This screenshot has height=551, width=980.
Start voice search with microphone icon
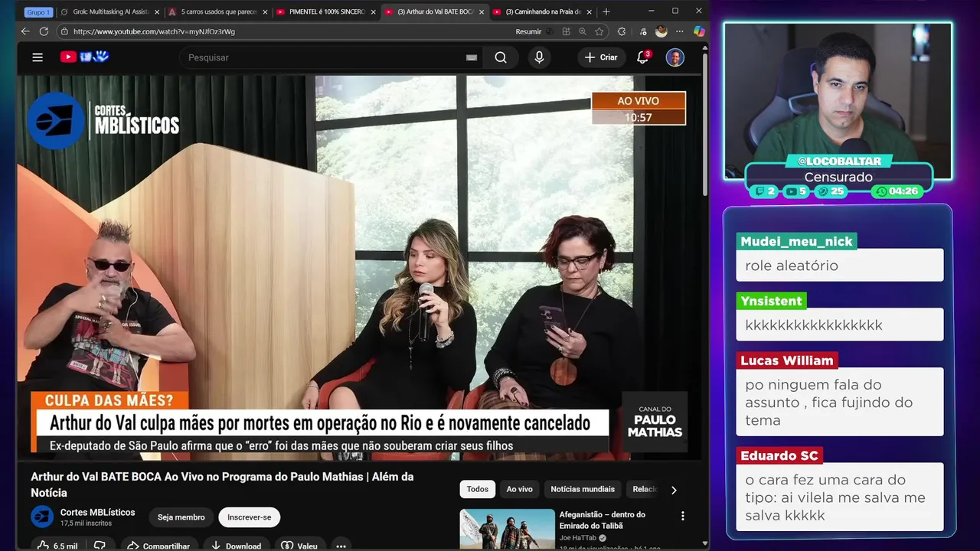[539, 57]
